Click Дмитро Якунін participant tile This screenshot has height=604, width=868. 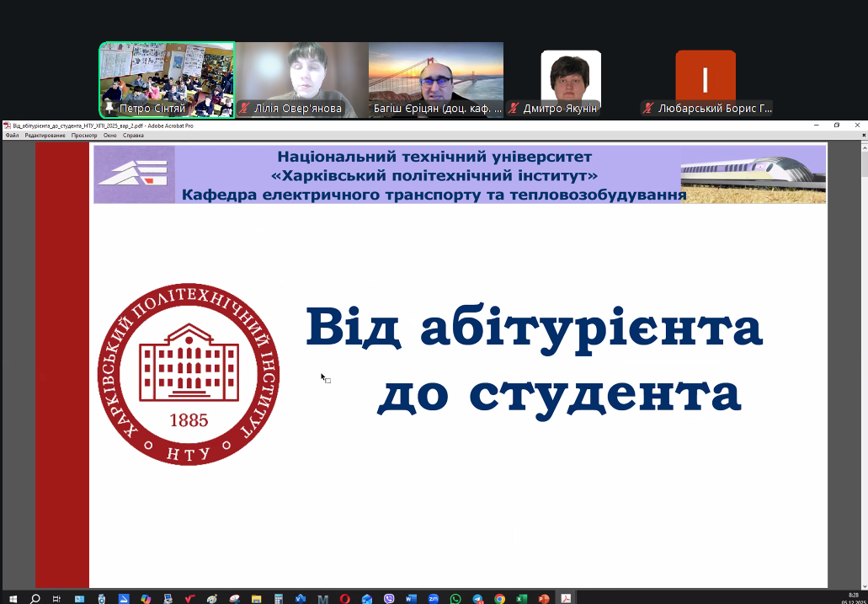(x=571, y=80)
